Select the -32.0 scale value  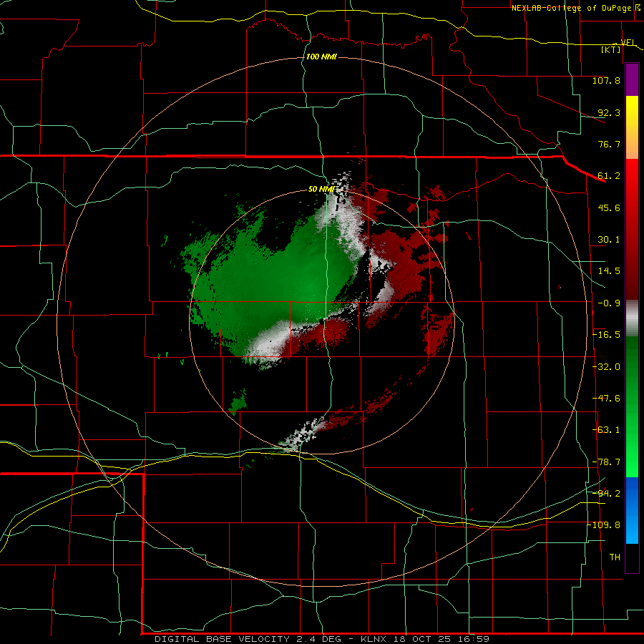(x=606, y=367)
